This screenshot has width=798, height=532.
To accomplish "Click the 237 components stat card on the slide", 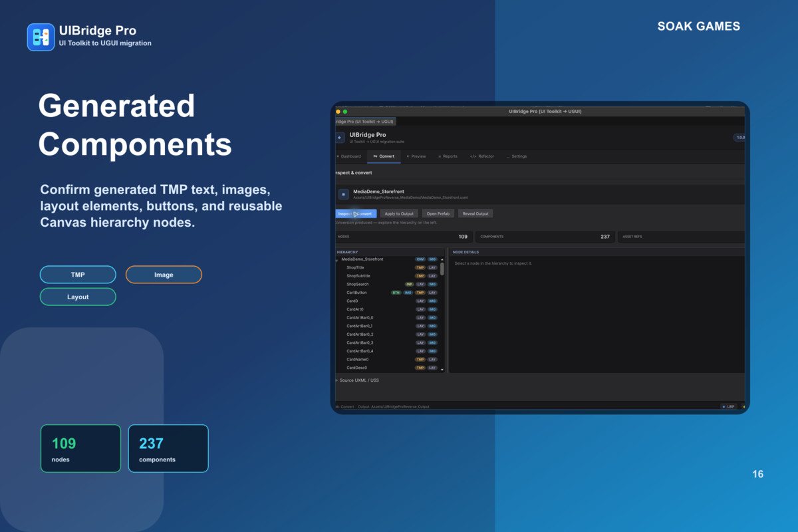I will [x=168, y=448].
